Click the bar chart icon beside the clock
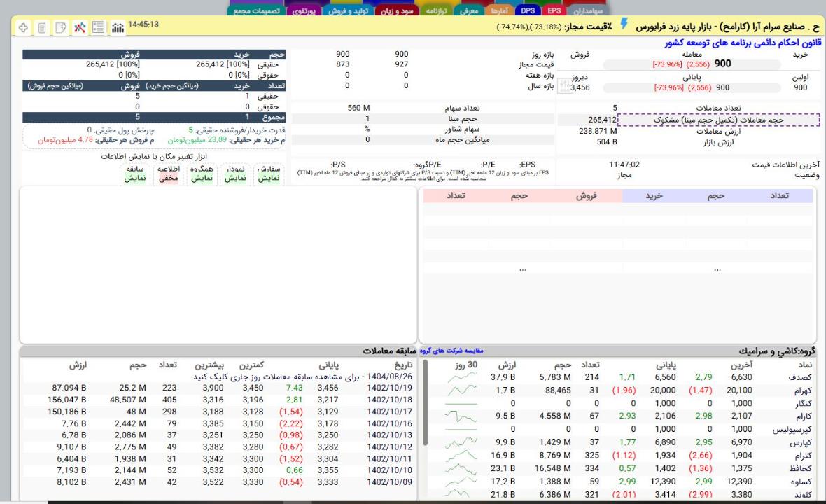 pos(118,28)
